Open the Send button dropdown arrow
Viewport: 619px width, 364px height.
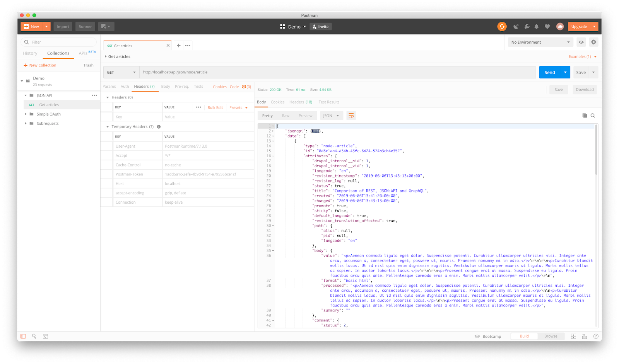pyautogui.click(x=565, y=72)
